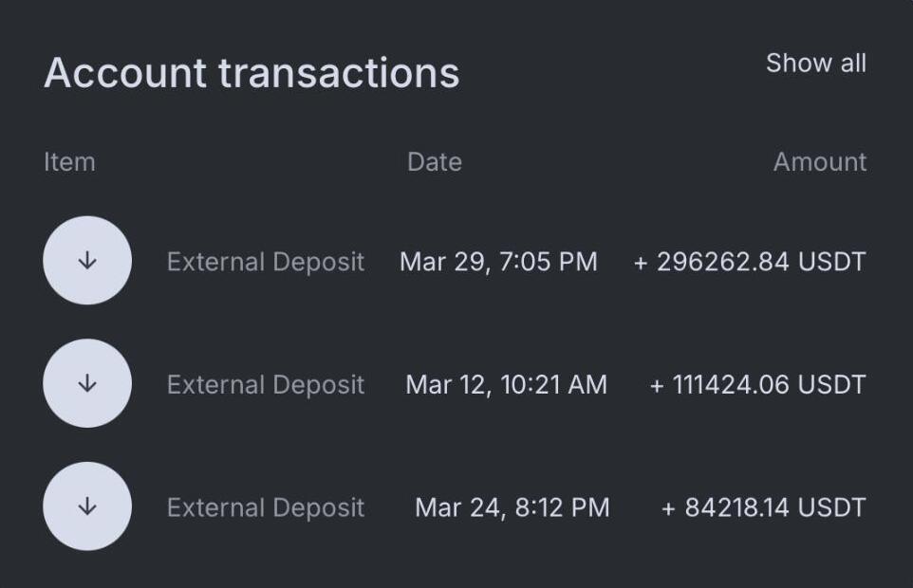
Task: Click the Date column header
Action: [435, 161]
